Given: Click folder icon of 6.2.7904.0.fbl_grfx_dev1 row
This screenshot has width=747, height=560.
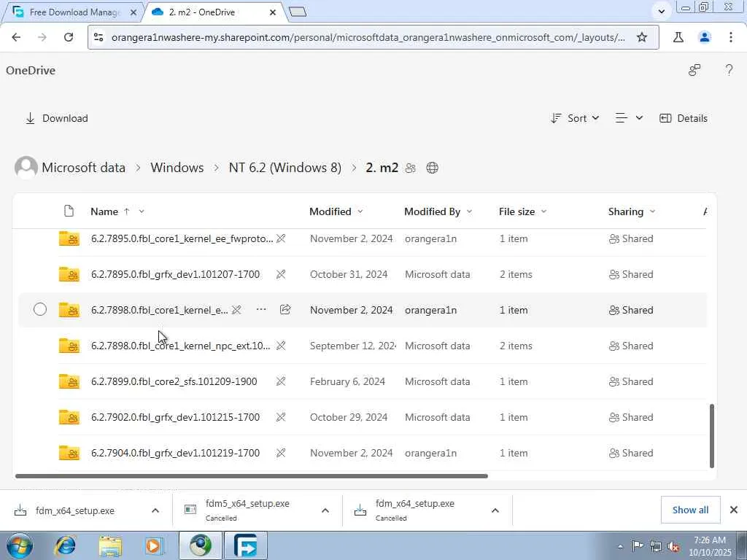Looking at the screenshot, I should 69,453.
